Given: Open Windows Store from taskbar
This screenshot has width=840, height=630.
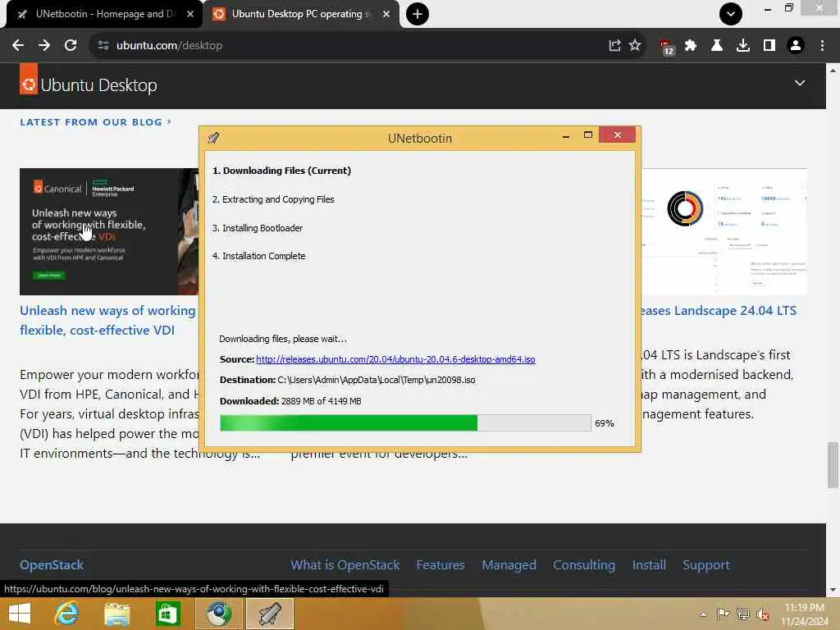Looking at the screenshot, I should tap(167, 614).
